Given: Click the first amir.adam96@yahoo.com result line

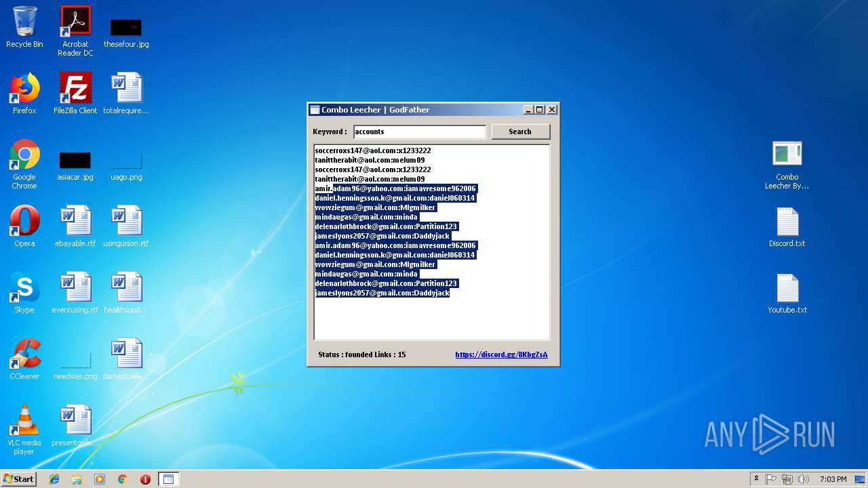Looking at the screenshot, I should point(395,188).
